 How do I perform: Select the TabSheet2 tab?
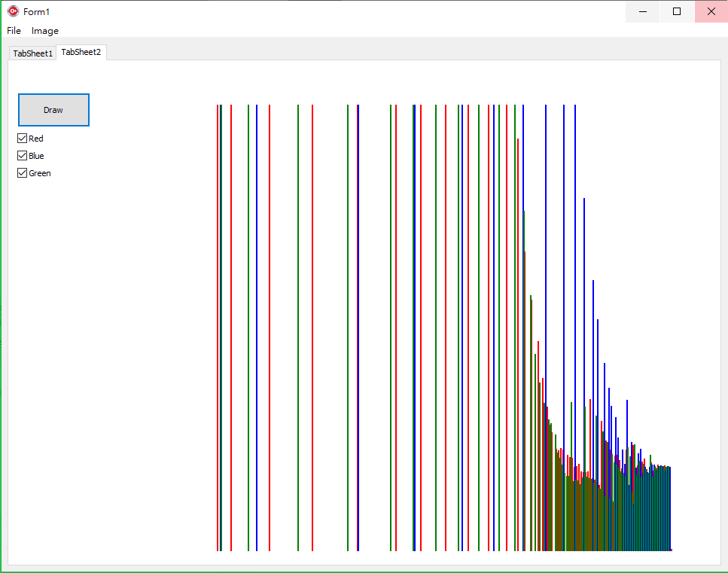(81, 52)
